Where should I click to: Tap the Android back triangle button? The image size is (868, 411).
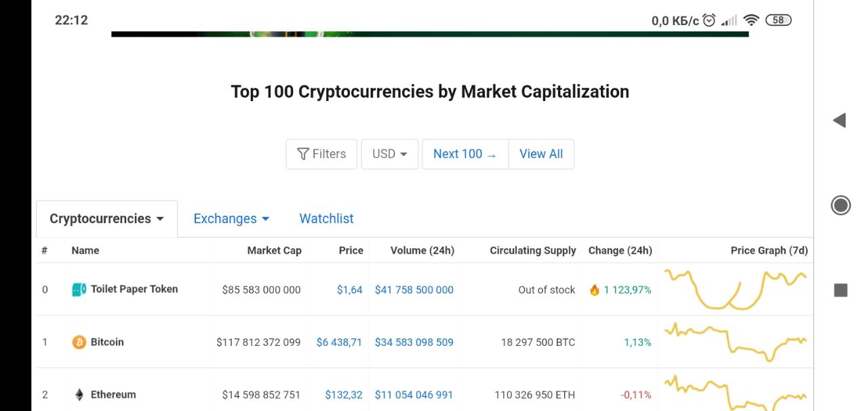coord(840,121)
